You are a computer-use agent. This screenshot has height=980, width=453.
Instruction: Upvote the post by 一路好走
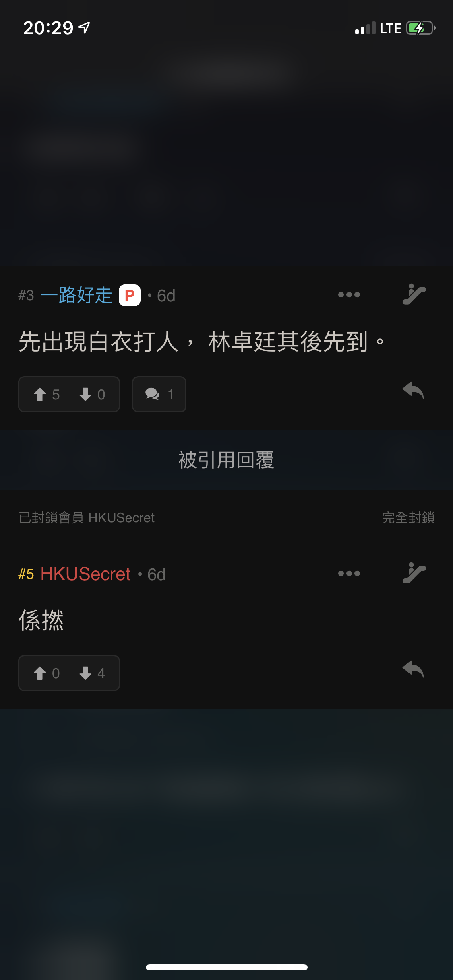46,394
